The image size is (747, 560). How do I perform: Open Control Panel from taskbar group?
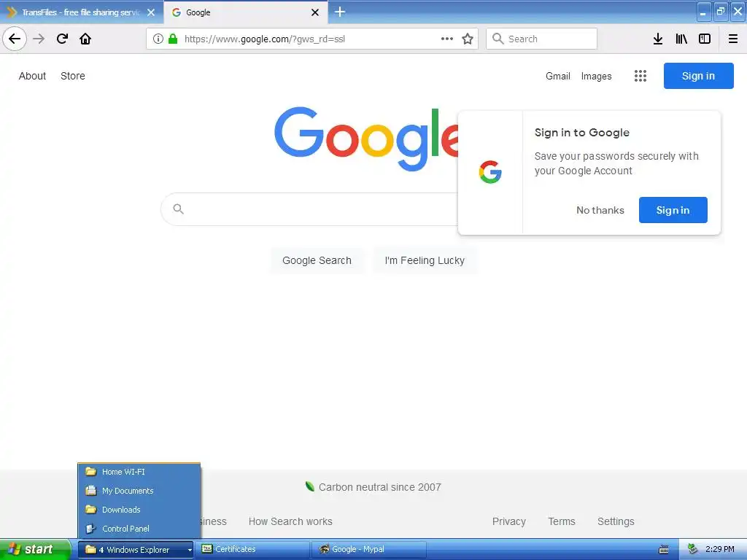click(x=139, y=529)
